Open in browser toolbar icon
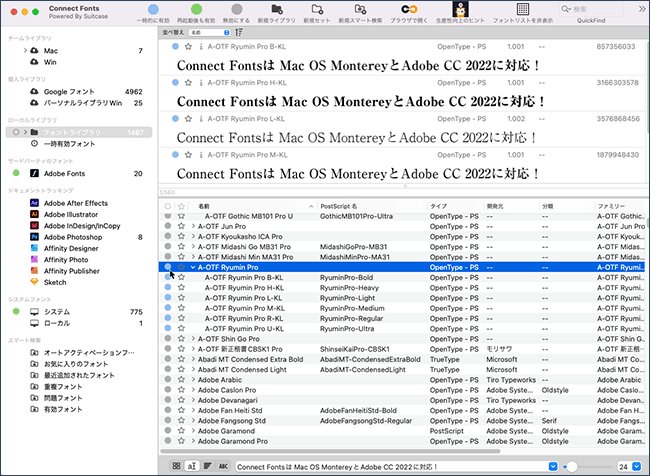 point(409,9)
